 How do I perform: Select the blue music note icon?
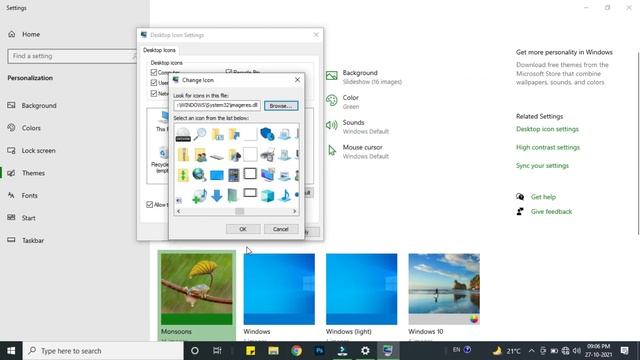pos(285,196)
